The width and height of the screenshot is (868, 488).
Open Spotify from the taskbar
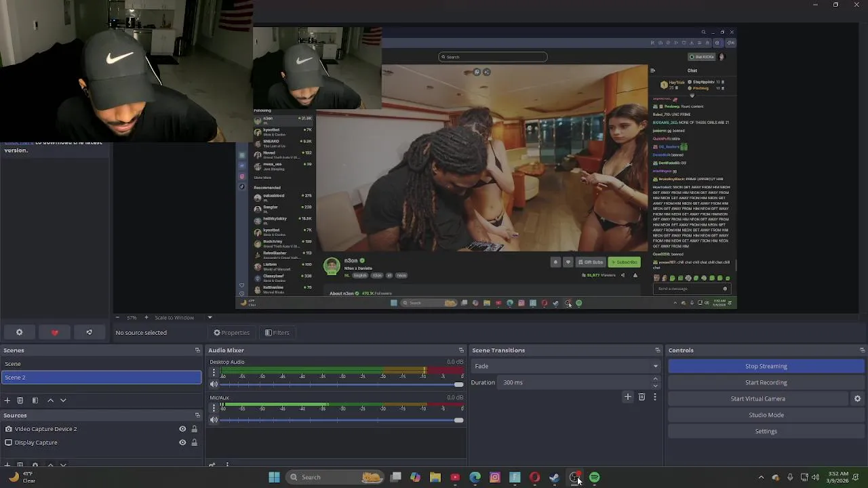click(594, 477)
